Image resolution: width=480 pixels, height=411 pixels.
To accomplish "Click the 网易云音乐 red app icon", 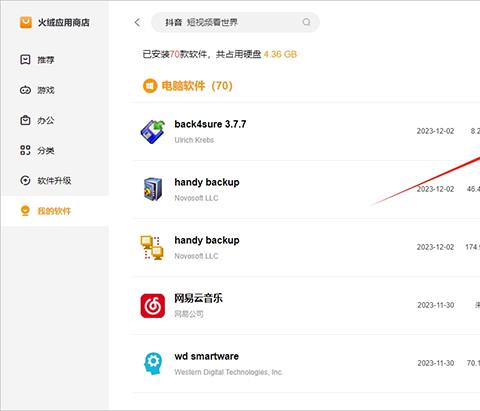I will pyautogui.click(x=153, y=306).
